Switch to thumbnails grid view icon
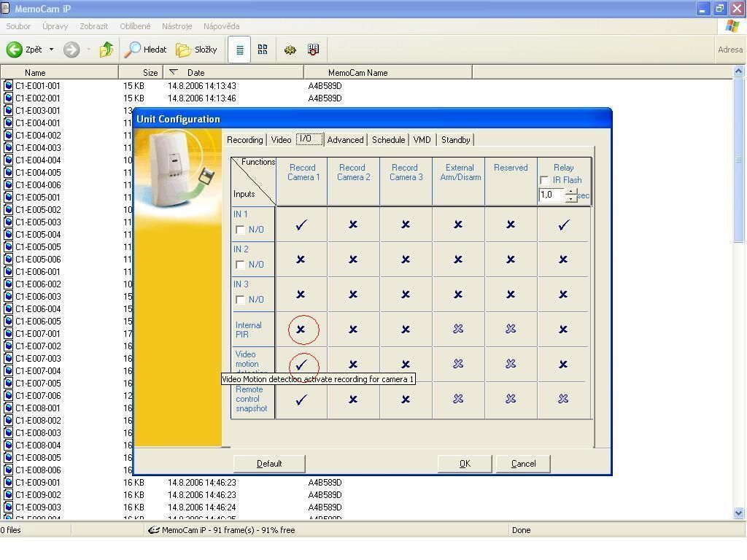Image resolution: width=747 pixels, height=560 pixels. [263, 50]
